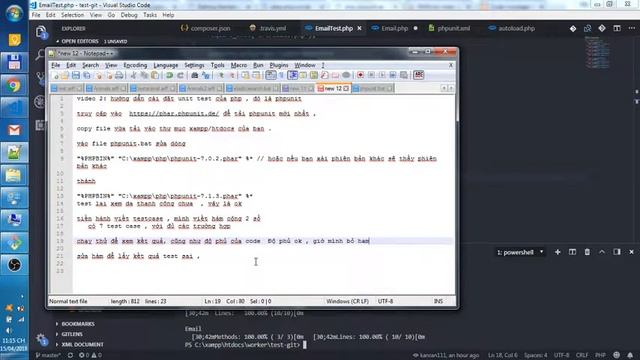Toggle Synchronize Vertical Scrolling in Notepad++
Viewport: 640px width, 360px height.
[x=245, y=76]
